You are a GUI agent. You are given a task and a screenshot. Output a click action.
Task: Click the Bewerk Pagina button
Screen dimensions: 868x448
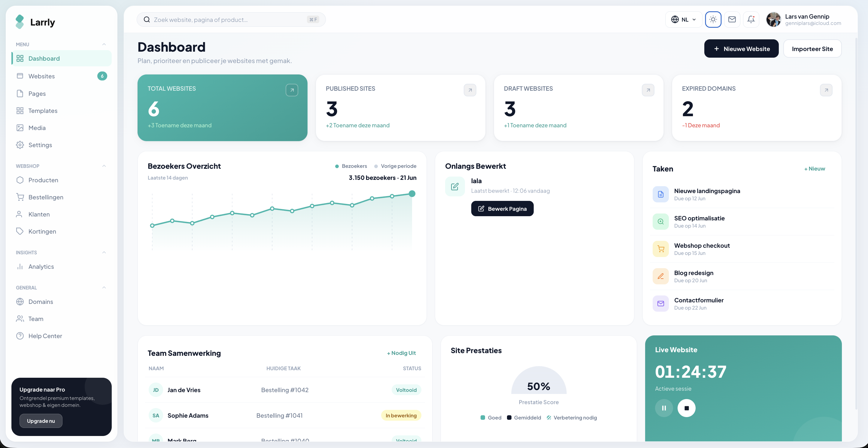coord(502,209)
